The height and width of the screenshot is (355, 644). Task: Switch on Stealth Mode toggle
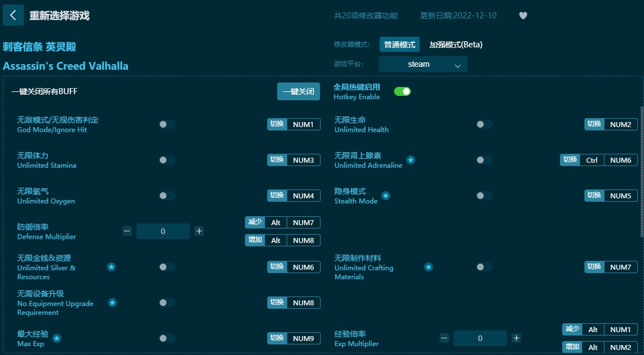(484, 196)
